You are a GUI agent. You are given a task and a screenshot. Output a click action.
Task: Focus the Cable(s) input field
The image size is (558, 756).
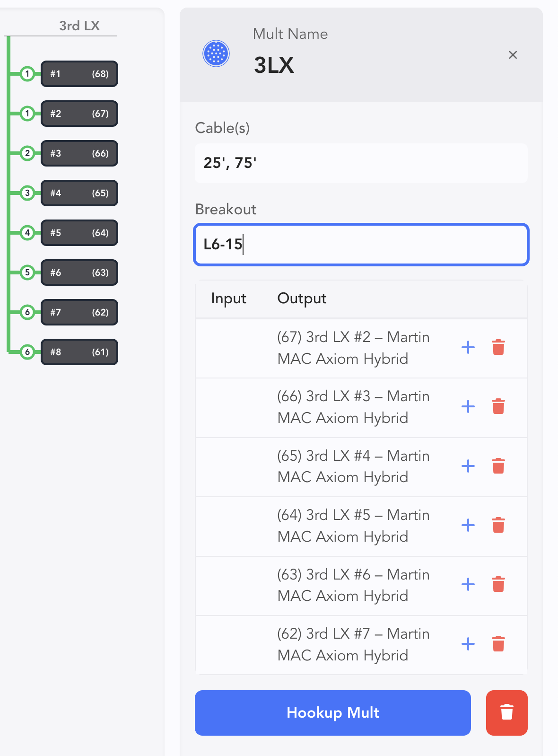[x=361, y=163]
